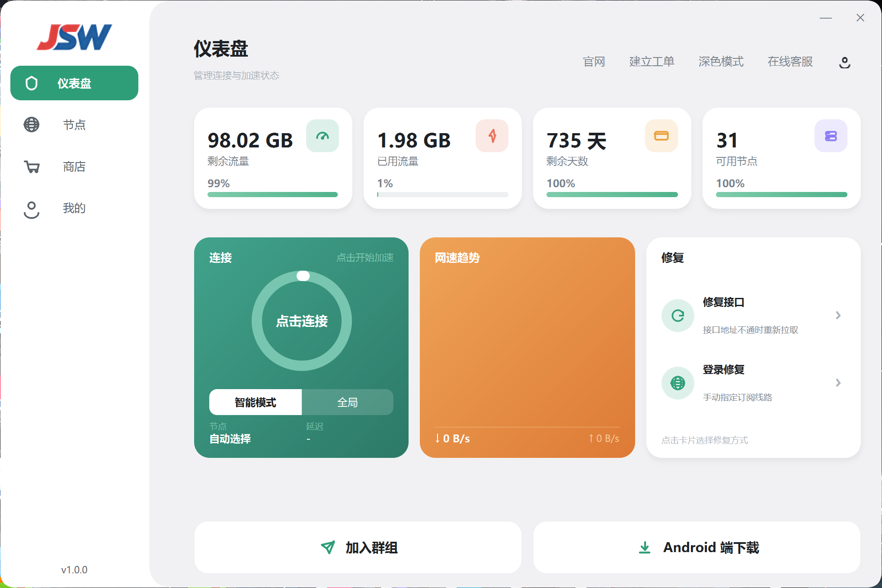Image resolution: width=882 pixels, height=588 pixels.
Task: Click the 加入群组 button
Action: click(x=358, y=547)
